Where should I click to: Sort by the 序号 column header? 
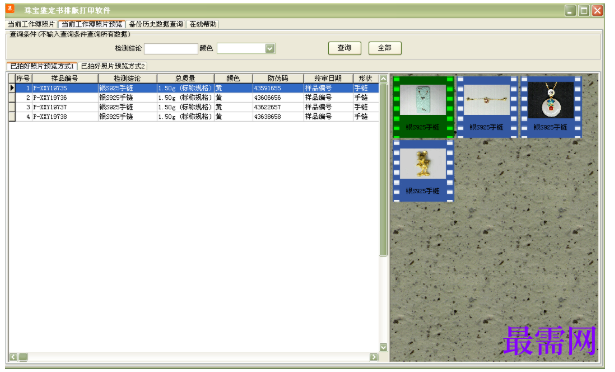click(24, 78)
